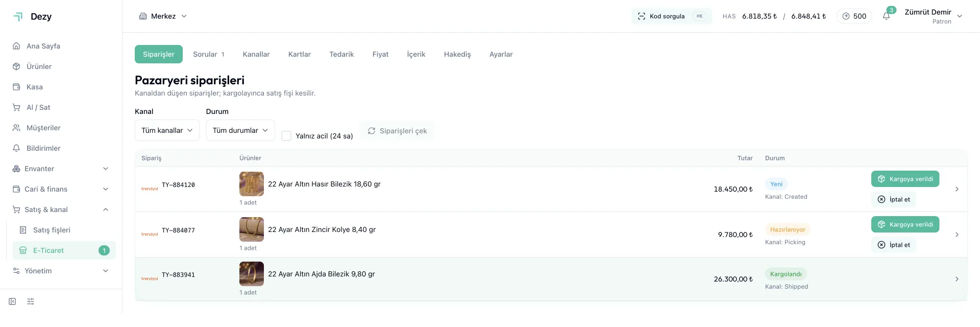
Task: Open the Merkez branch dropdown
Action: pyautogui.click(x=163, y=16)
